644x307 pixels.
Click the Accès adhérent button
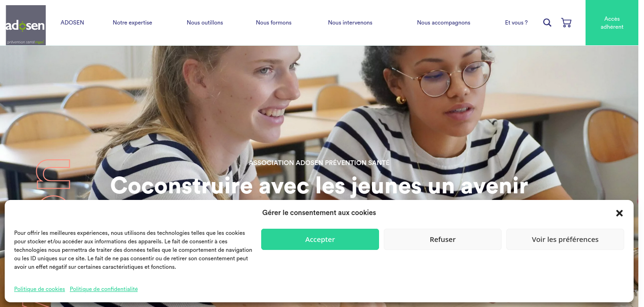[612, 23]
